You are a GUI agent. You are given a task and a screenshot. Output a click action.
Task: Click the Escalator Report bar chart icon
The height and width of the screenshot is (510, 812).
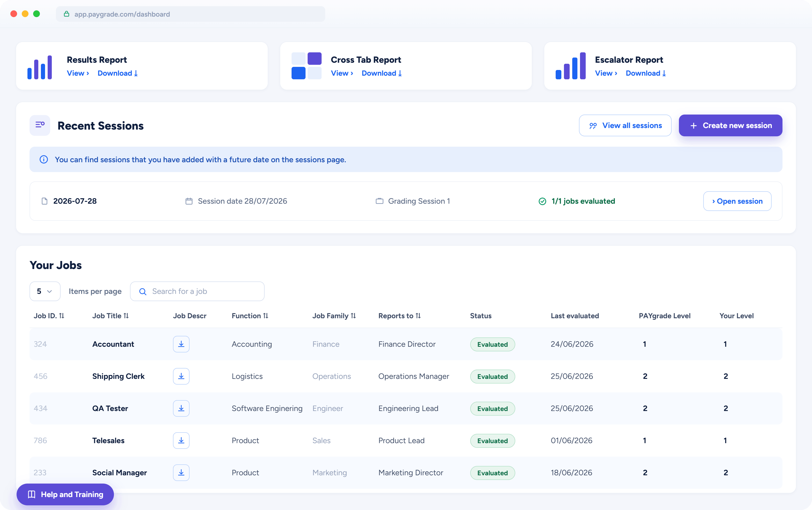pyautogui.click(x=570, y=66)
